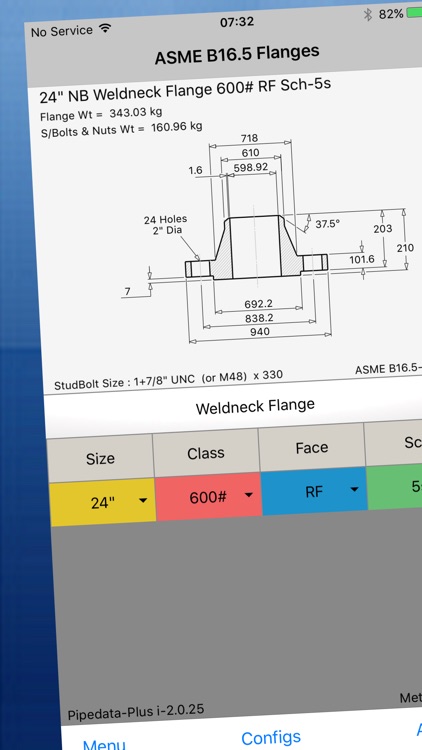Open the Size 24" dropdown
Viewport: 422px width, 750px height.
click(x=102, y=502)
